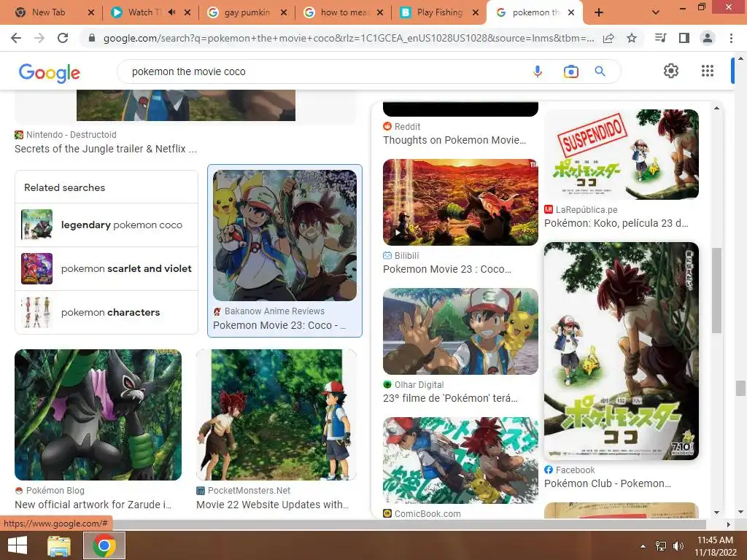This screenshot has width=747, height=560.
Task: Open the Olhar Digital Ash high-five image
Action: click(x=461, y=332)
